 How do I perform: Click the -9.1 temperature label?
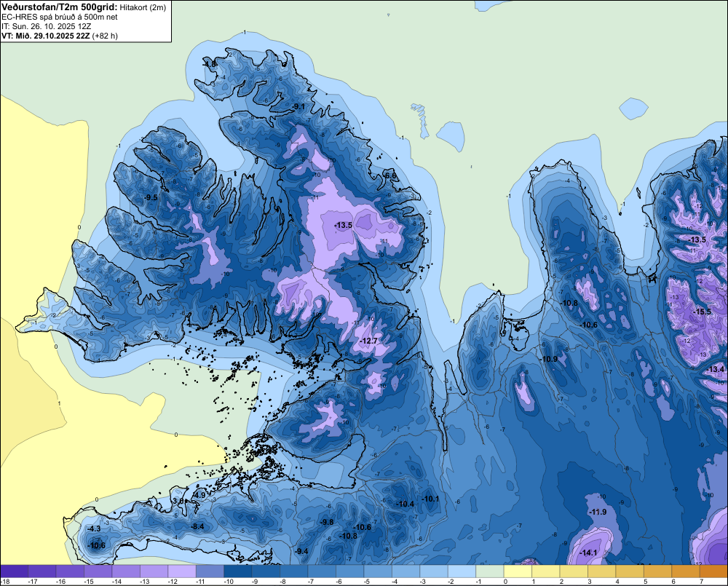(298, 107)
